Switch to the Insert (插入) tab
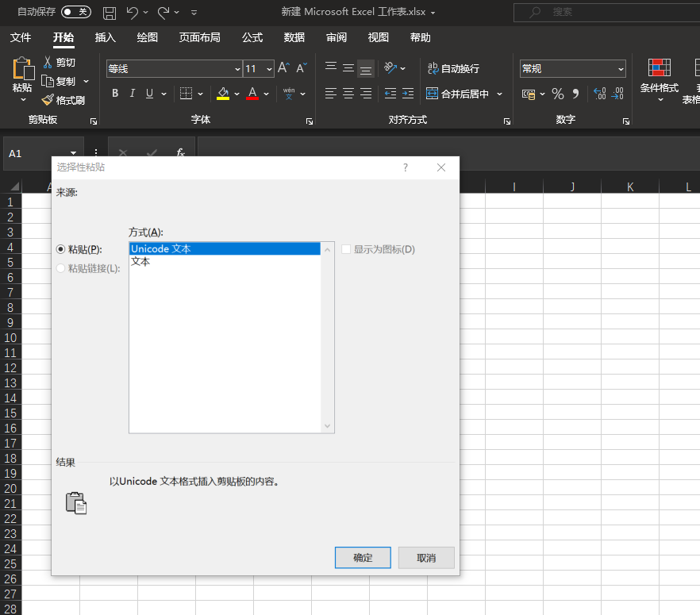Viewport: 700px width, 615px height. 106,37
